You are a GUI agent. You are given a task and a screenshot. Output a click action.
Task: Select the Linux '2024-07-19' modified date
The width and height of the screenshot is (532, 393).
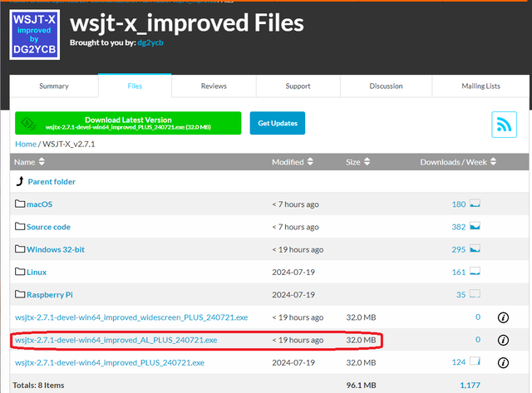293,273
